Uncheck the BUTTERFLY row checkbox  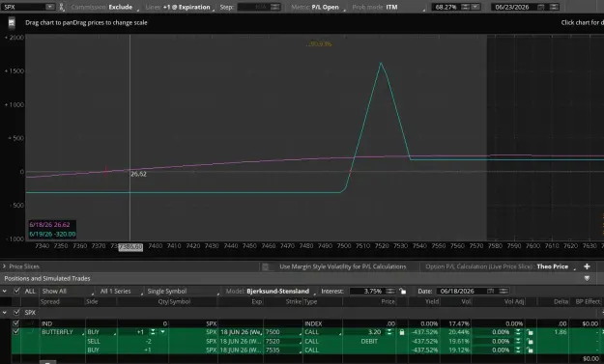point(15,332)
